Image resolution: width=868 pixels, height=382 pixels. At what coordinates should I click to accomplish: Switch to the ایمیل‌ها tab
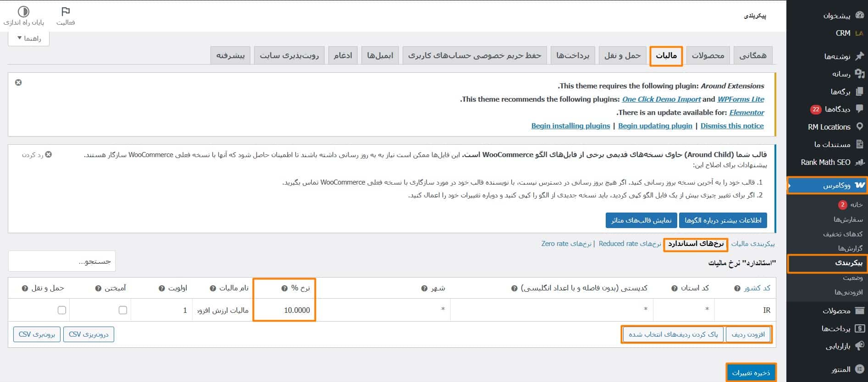pos(380,55)
